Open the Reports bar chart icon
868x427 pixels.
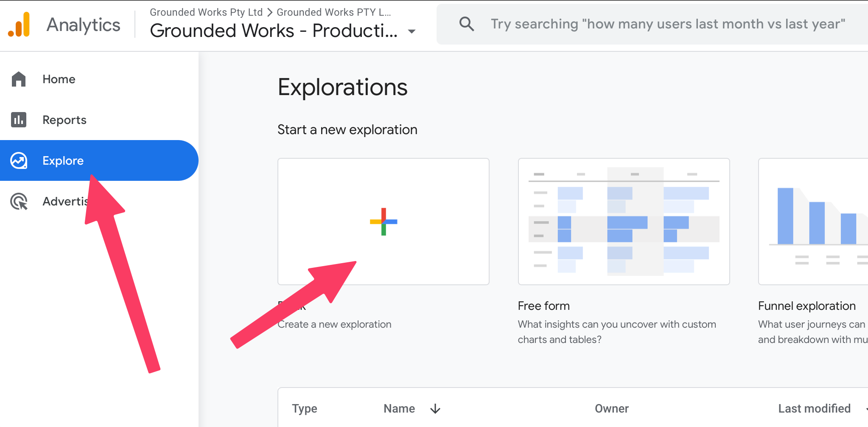tap(19, 120)
